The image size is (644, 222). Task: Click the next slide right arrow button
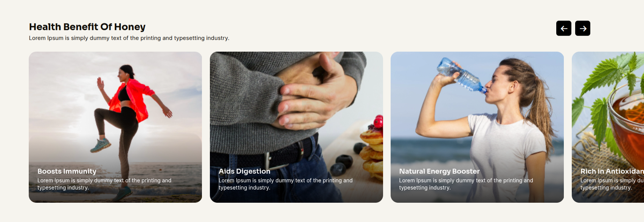click(582, 28)
